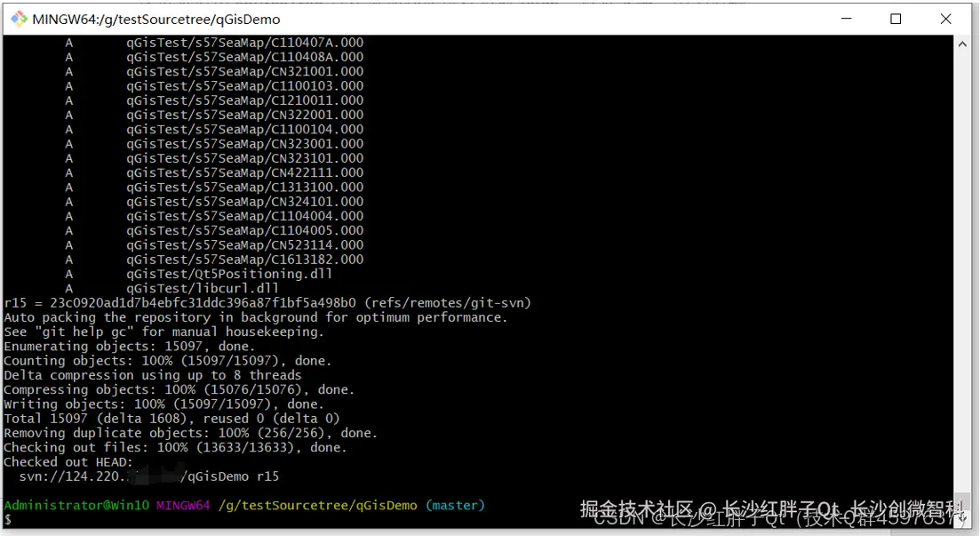Click the 'Counting objects: 100%' line
The height and width of the screenshot is (536, 980).
coord(168,360)
